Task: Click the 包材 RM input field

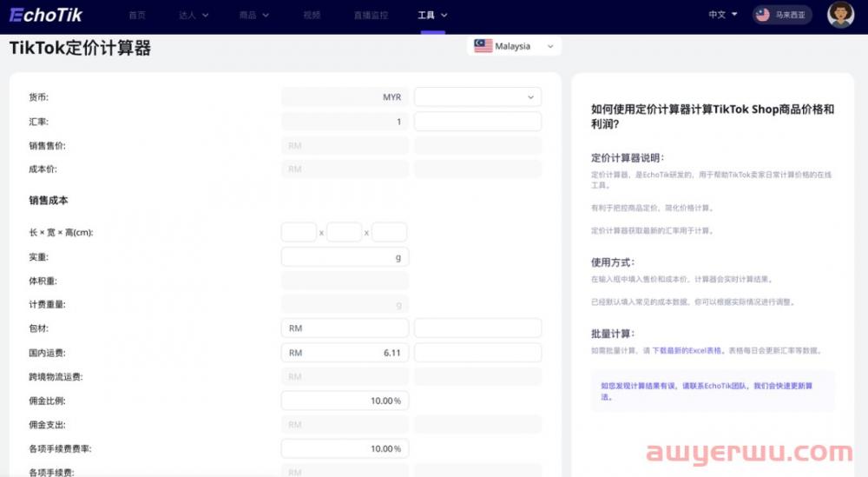Action: 345,328
